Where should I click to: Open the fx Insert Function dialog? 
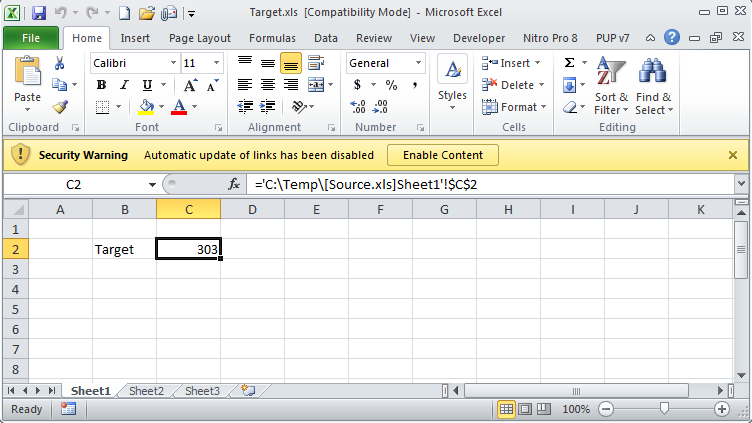click(234, 184)
